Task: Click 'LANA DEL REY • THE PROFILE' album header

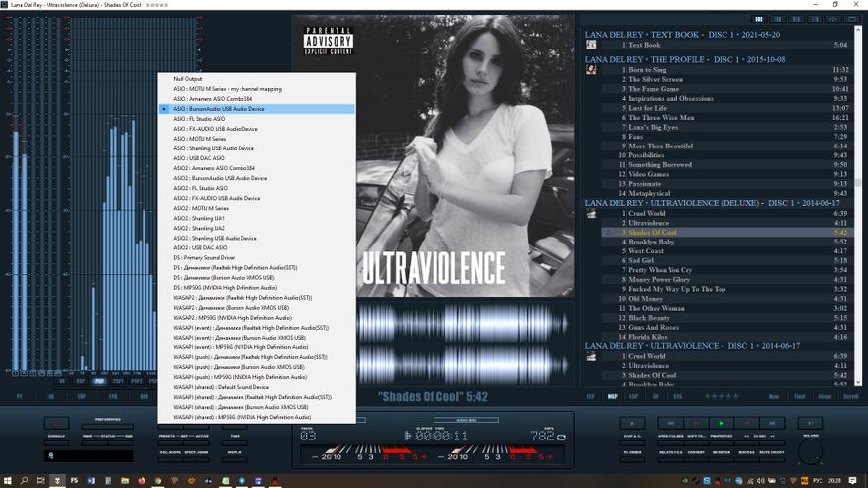Action: click(685, 59)
